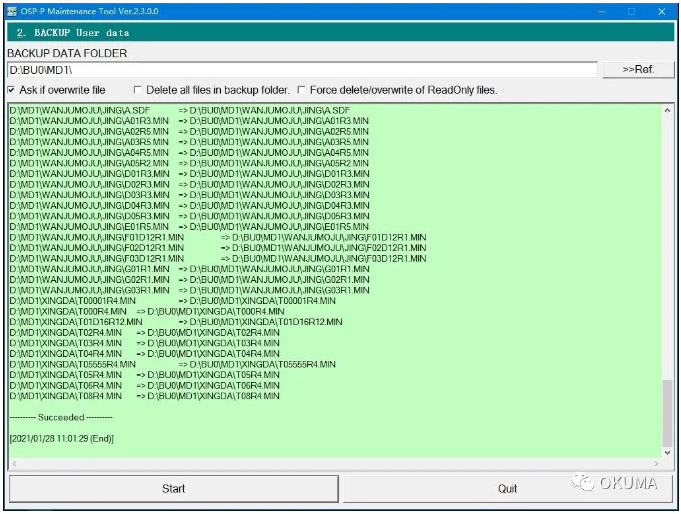Click the scroll down arrow of the log
681x514 pixels.
pos(668,452)
